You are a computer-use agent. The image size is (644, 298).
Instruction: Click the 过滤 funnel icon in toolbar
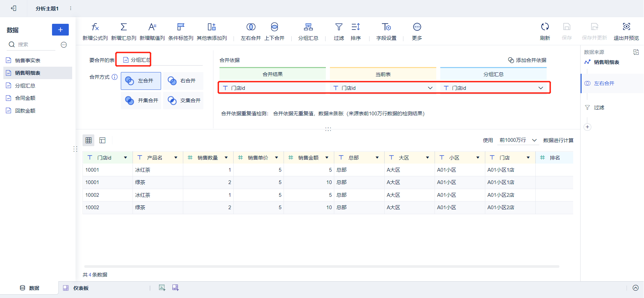339,27
